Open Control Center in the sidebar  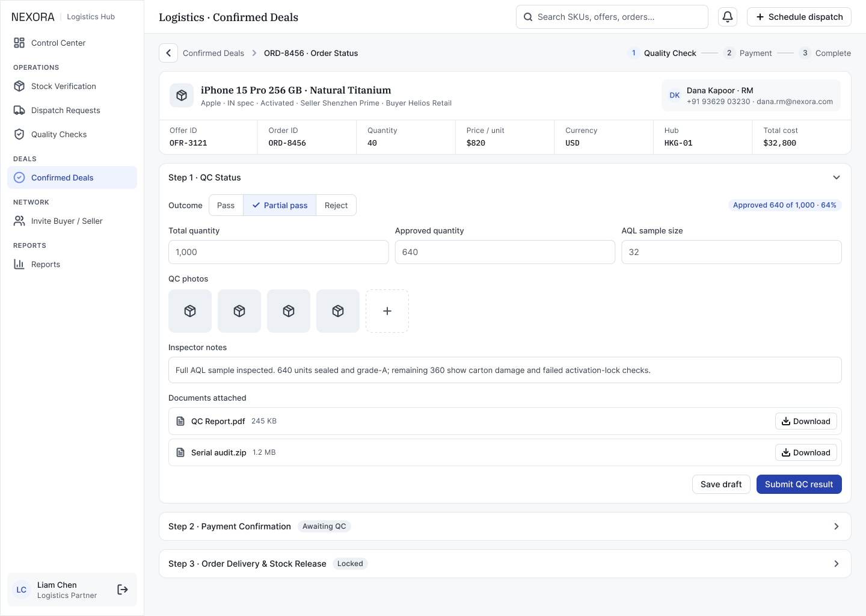72,43
